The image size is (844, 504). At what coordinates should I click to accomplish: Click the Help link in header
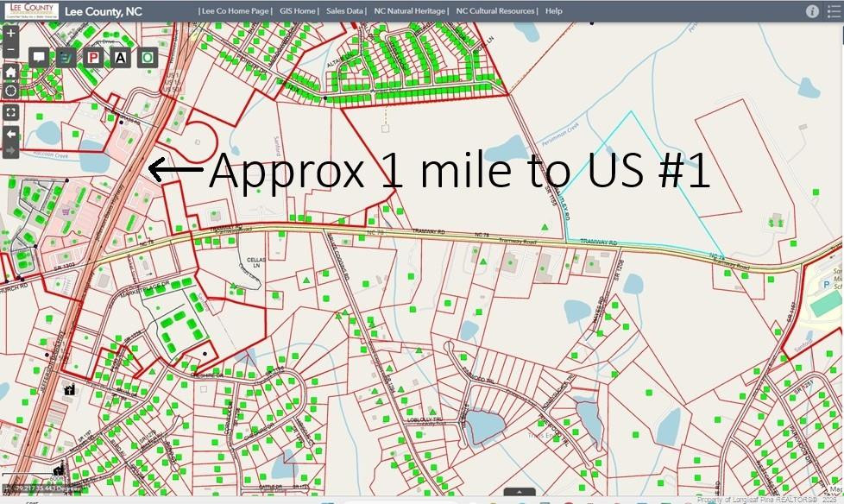coord(554,11)
